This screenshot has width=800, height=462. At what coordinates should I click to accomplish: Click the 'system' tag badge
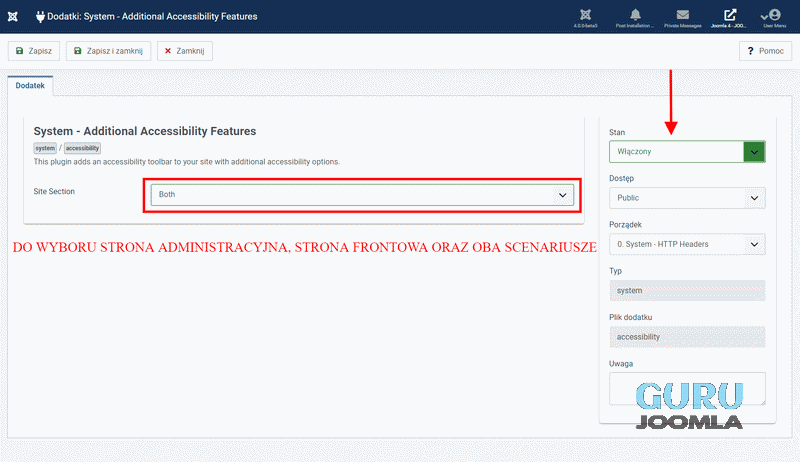coord(45,148)
